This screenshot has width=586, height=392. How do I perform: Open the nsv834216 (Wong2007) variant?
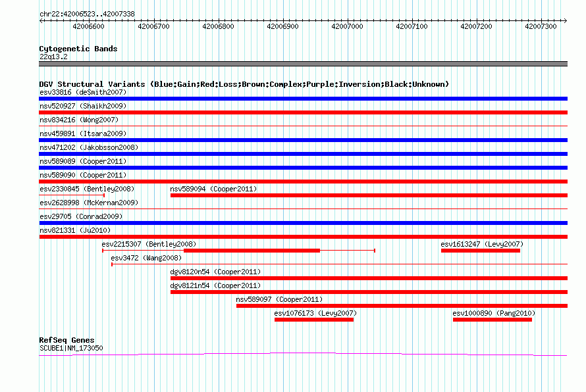[x=303, y=126]
